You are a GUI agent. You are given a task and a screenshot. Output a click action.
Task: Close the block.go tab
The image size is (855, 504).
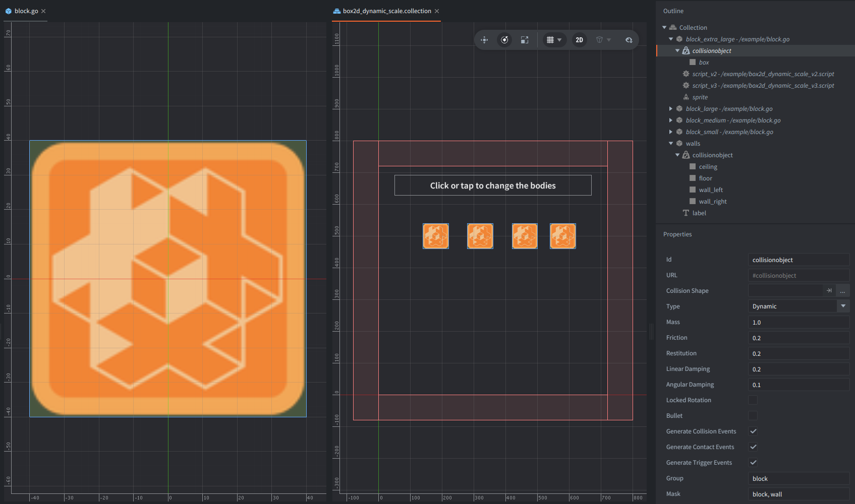(x=43, y=11)
